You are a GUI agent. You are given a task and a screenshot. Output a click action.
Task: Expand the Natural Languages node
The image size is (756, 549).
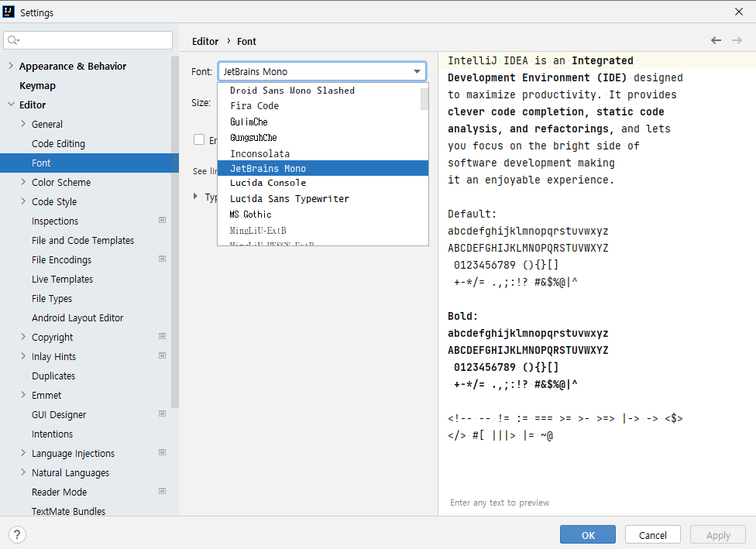(x=23, y=472)
